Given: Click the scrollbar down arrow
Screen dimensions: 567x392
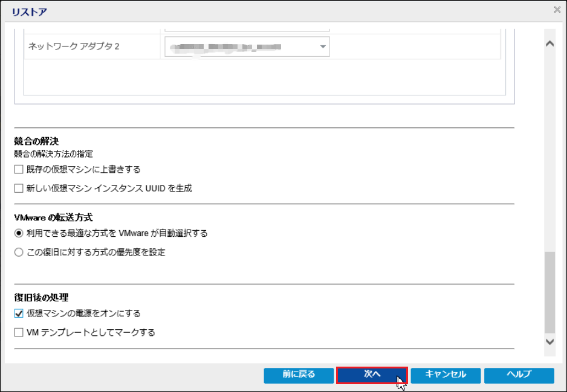Looking at the screenshot, I should click(549, 342).
